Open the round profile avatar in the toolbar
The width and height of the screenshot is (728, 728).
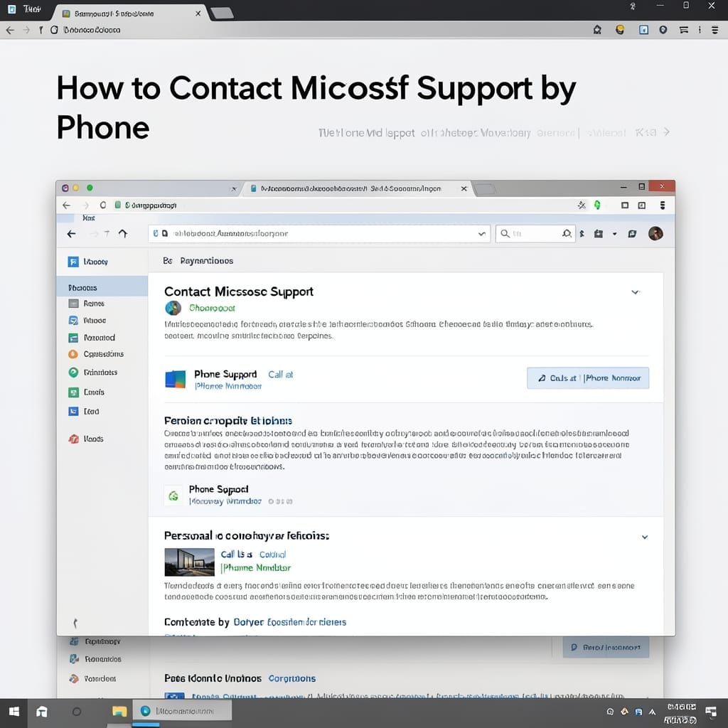655,233
